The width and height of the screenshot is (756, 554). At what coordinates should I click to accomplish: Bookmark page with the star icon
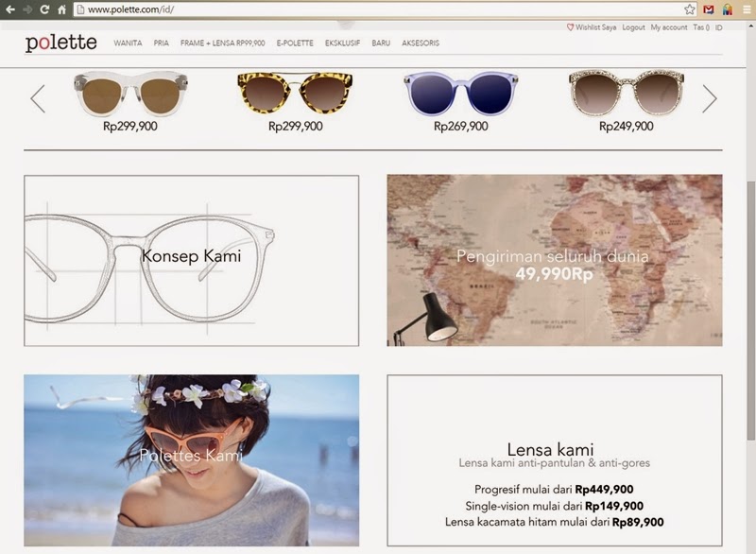coord(690,9)
